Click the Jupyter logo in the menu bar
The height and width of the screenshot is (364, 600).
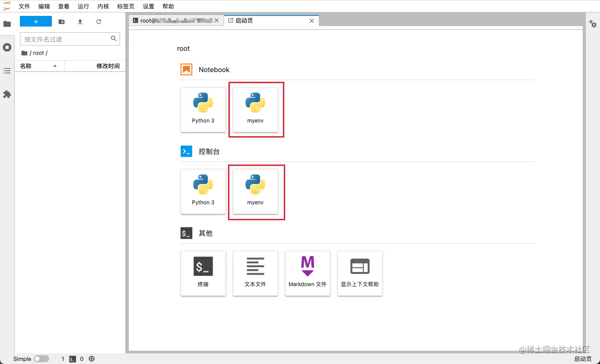coord(7,6)
